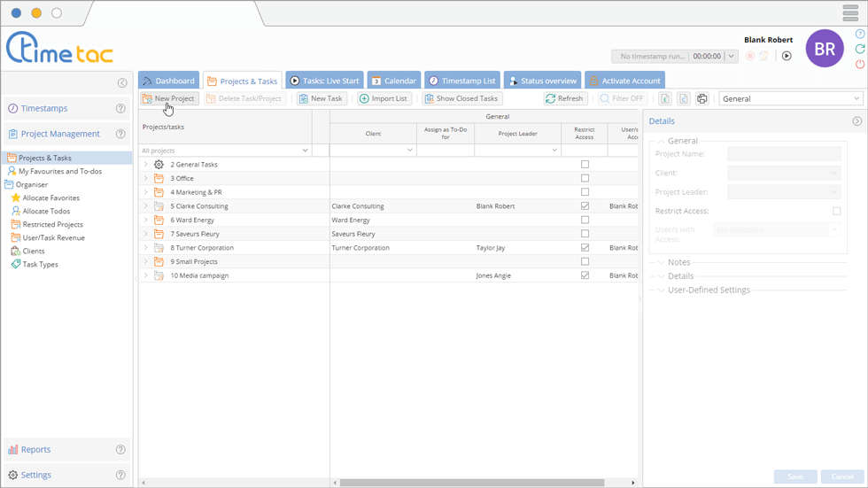The height and width of the screenshot is (488, 868).
Task: Click the Filter OFF button
Action: [x=622, y=98]
